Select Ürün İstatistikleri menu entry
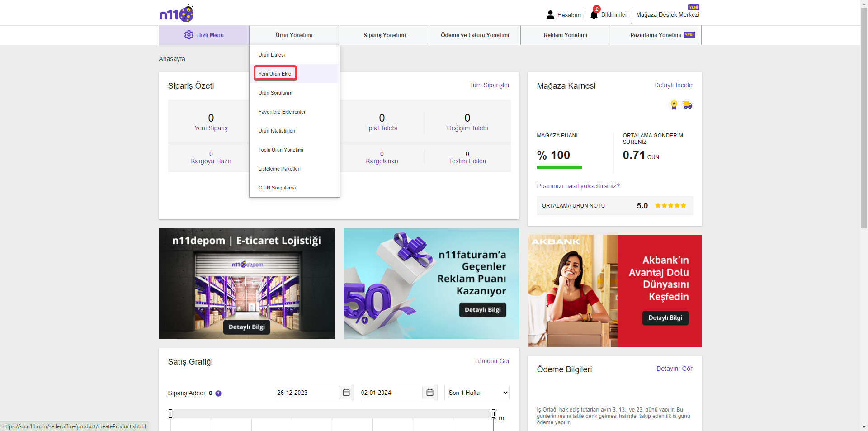The height and width of the screenshot is (431, 868). pos(294,131)
